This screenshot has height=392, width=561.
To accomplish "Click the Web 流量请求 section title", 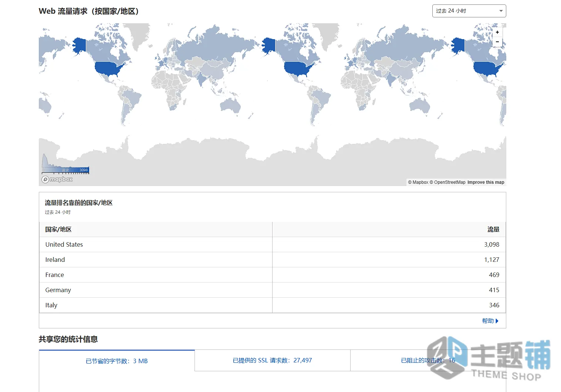I will (89, 11).
